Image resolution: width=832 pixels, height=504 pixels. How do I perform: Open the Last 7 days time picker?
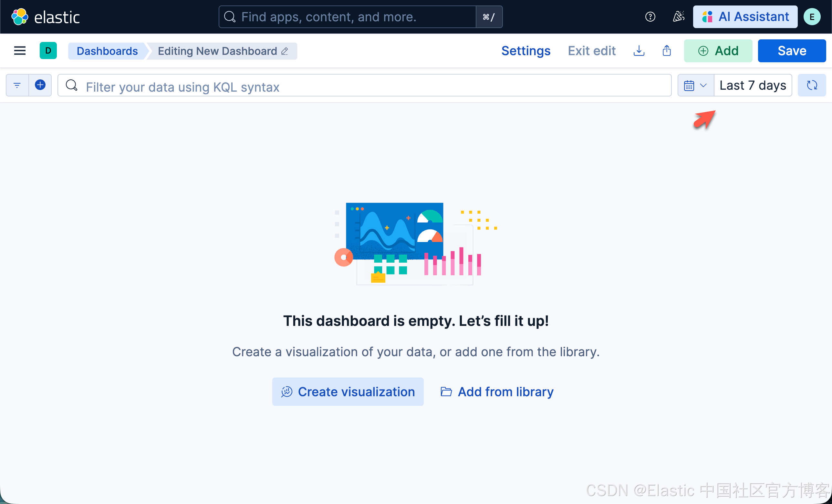coord(753,86)
